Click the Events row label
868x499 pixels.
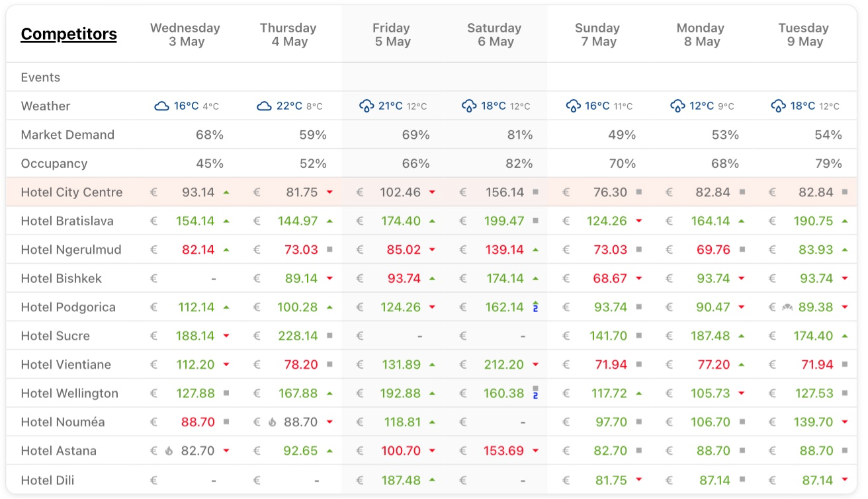(x=40, y=77)
